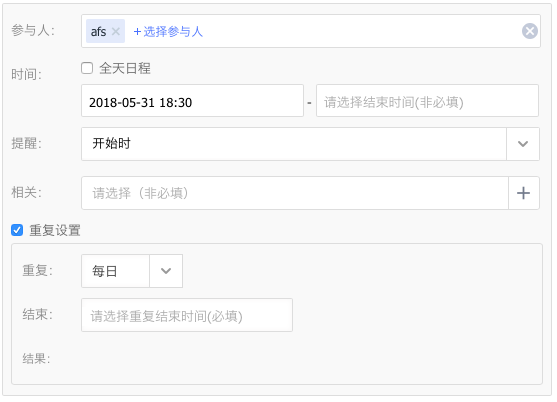Click the 请选择（非必填）related field
Screen dimensions: 557x402
(x=295, y=193)
